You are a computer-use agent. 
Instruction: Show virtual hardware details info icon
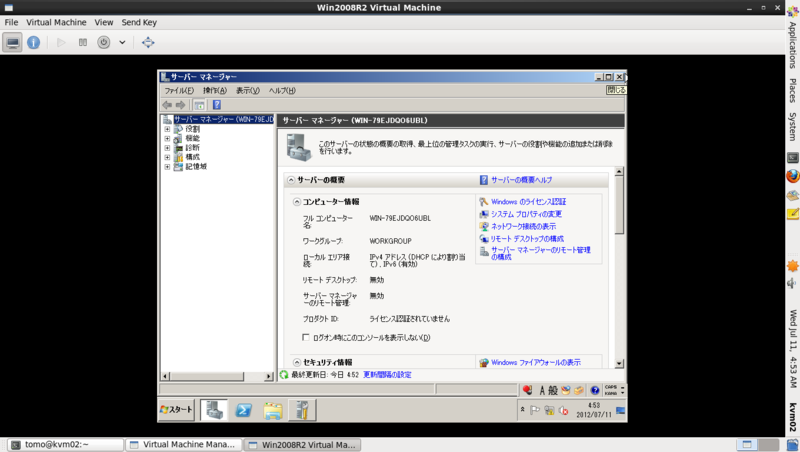point(34,42)
